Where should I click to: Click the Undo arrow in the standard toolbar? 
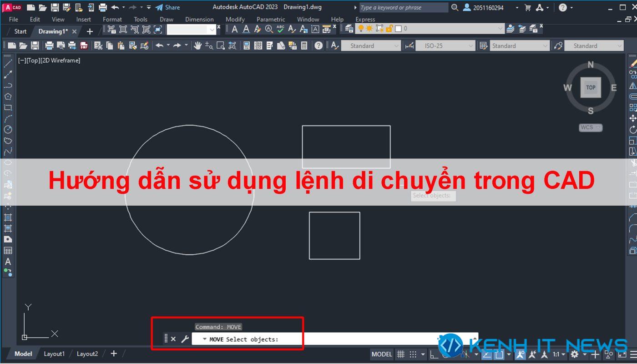[159, 45]
